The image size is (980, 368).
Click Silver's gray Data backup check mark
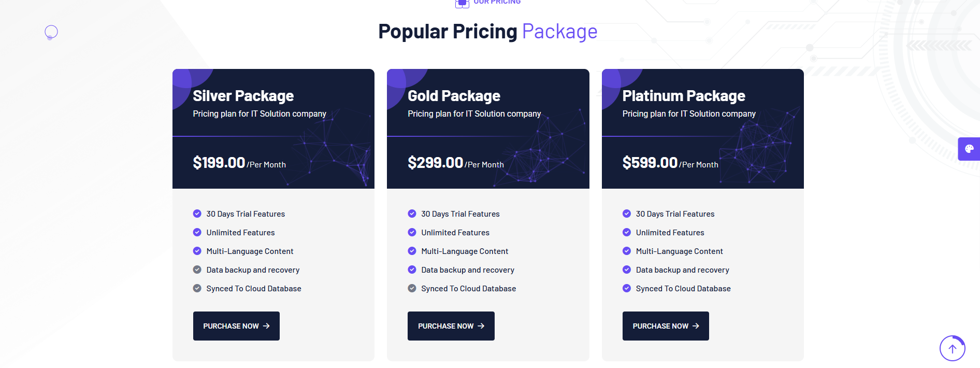(197, 270)
